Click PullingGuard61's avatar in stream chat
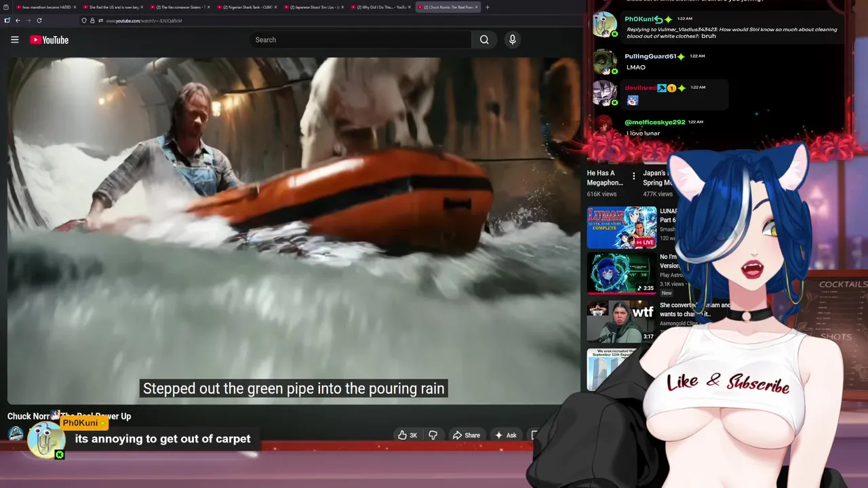This screenshot has height=488, width=868. point(604,62)
